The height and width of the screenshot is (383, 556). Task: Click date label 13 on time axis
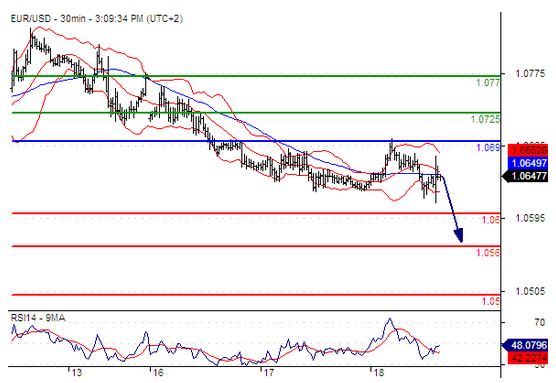76,373
